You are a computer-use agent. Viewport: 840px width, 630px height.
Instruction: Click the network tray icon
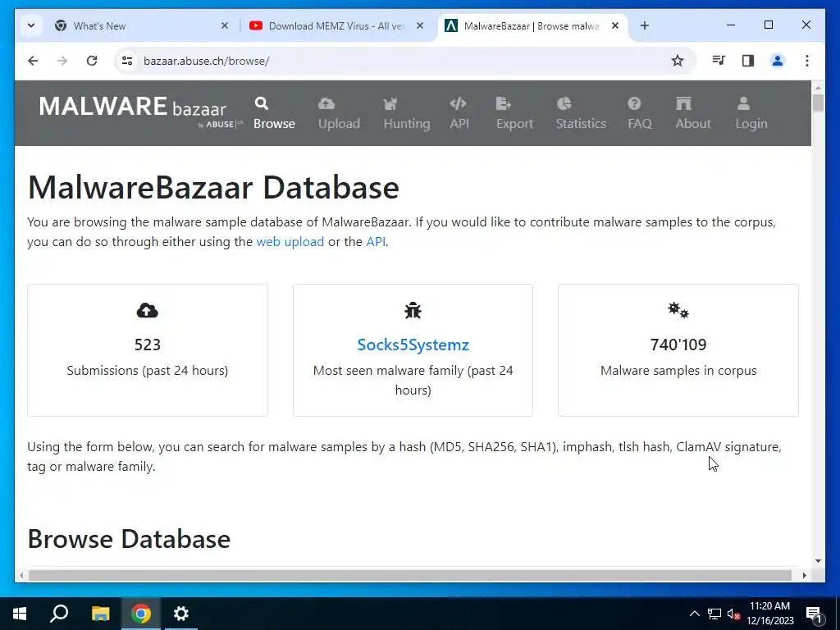coord(714,614)
